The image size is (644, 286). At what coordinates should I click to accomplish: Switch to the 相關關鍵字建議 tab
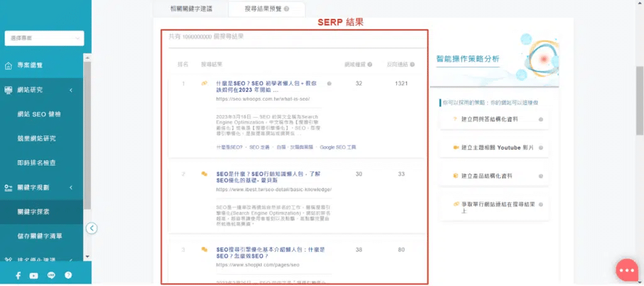[191, 9]
